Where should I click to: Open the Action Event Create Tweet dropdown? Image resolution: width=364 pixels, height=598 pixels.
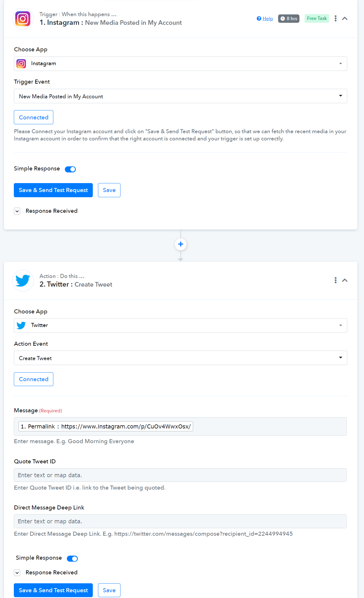pos(180,358)
